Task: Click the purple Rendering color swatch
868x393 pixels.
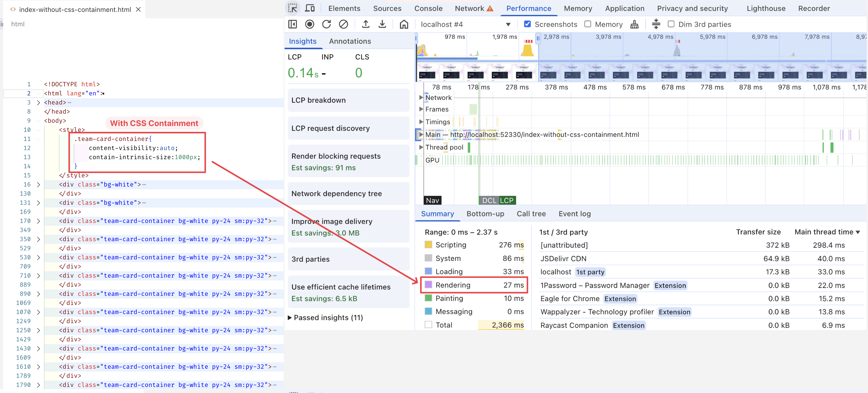Action: pos(428,285)
